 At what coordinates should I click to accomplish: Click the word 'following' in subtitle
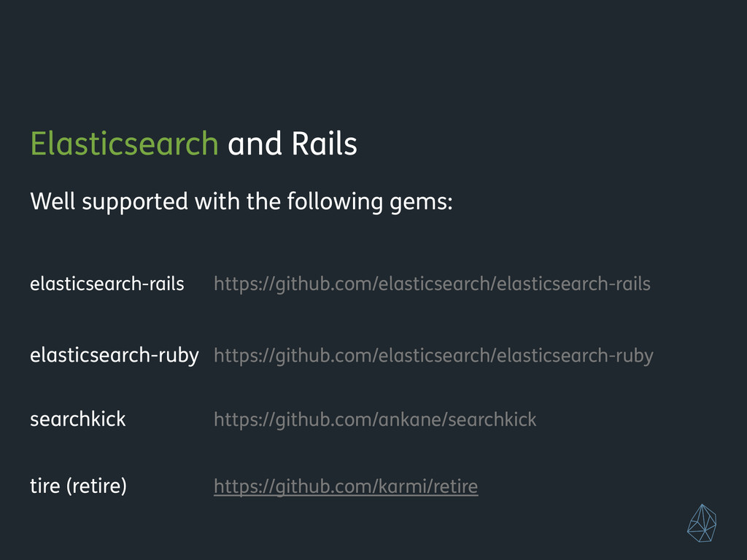(x=334, y=201)
